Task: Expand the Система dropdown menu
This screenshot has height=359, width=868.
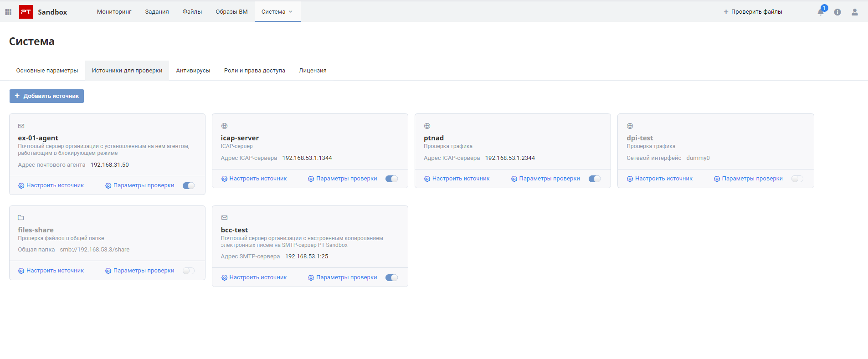Action: coord(277,12)
